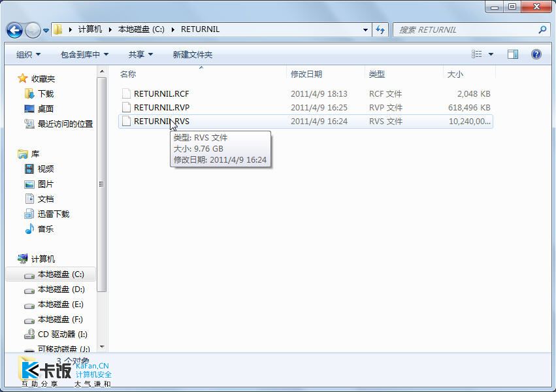
Task: Click the CD 驱动器 (I:) disc icon
Action: pos(29,335)
